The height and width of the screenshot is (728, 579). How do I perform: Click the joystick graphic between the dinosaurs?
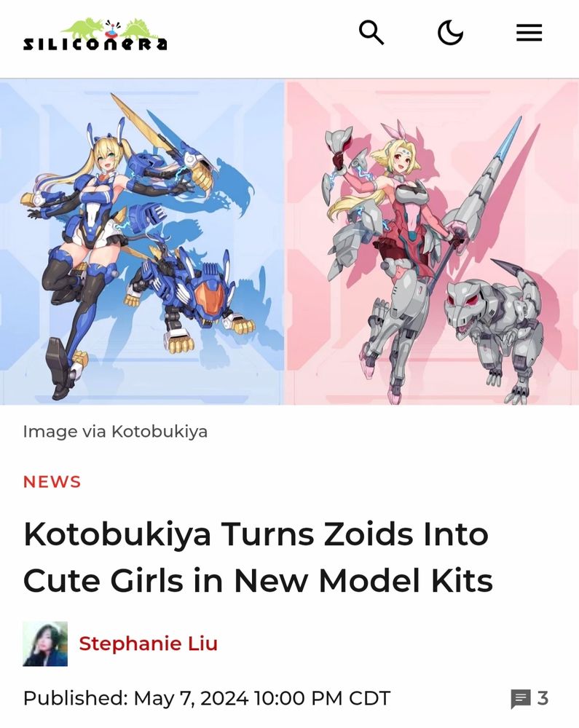[x=111, y=29]
